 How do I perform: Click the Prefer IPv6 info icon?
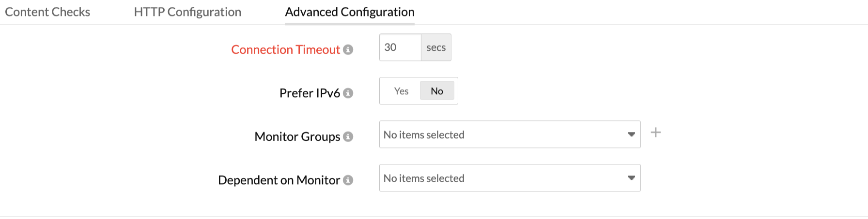pyautogui.click(x=348, y=93)
